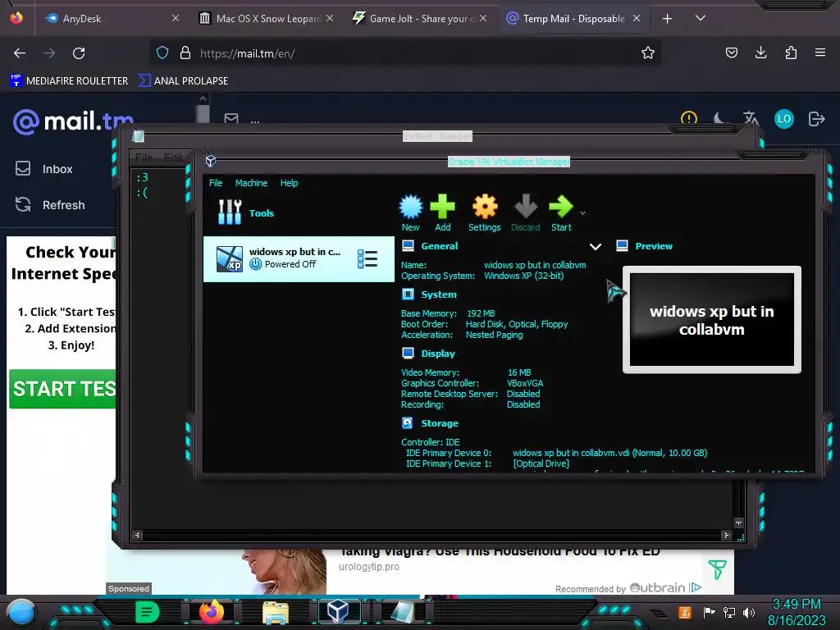This screenshot has height=630, width=840.
Task: Click the Display section header
Action: click(438, 353)
